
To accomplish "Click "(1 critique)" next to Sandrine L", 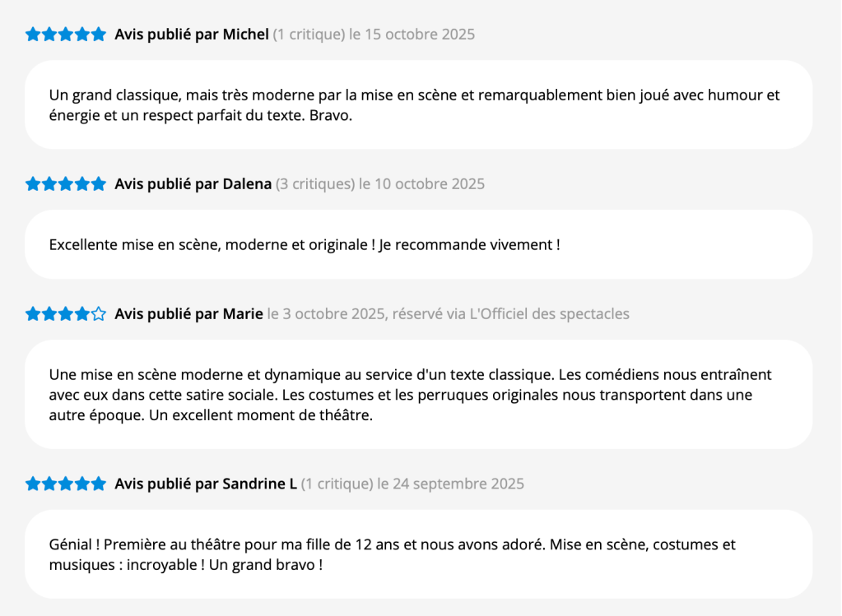I will (337, 484).
